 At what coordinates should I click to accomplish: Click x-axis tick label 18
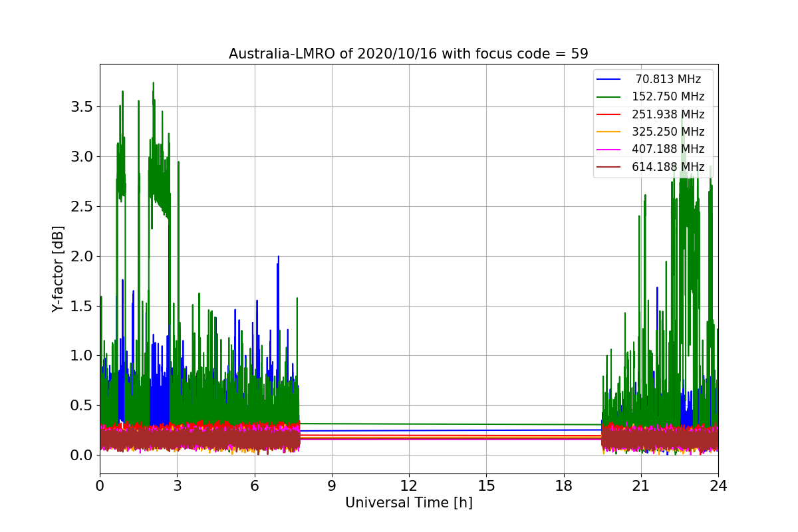563,486
